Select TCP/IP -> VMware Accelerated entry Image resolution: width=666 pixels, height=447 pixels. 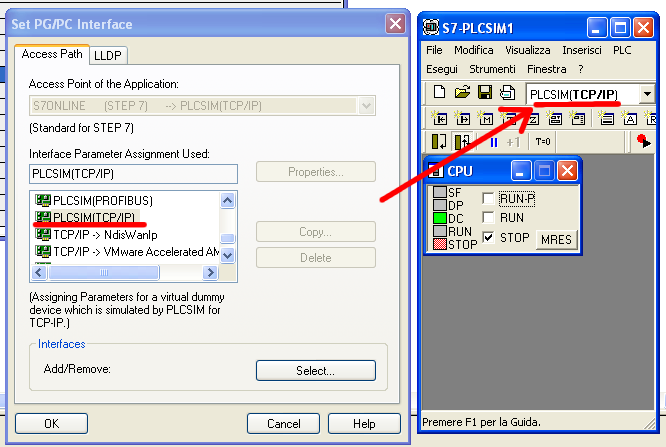[x=127, y=252]
